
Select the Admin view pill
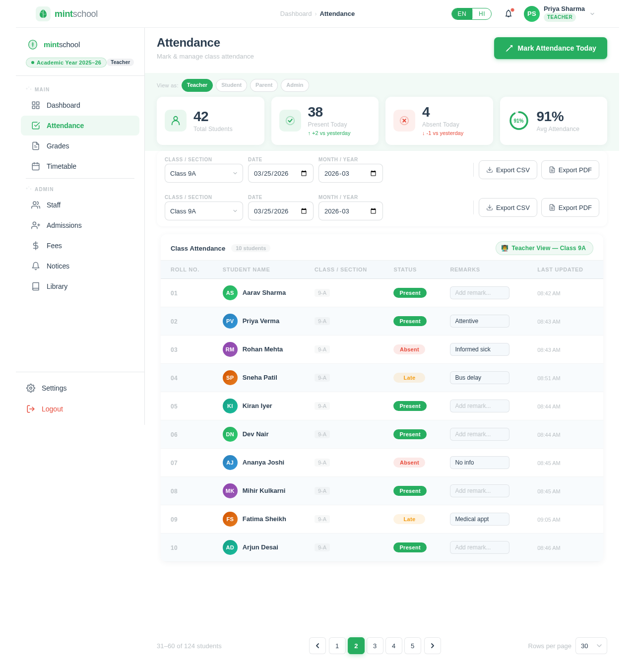click(295, 85)
